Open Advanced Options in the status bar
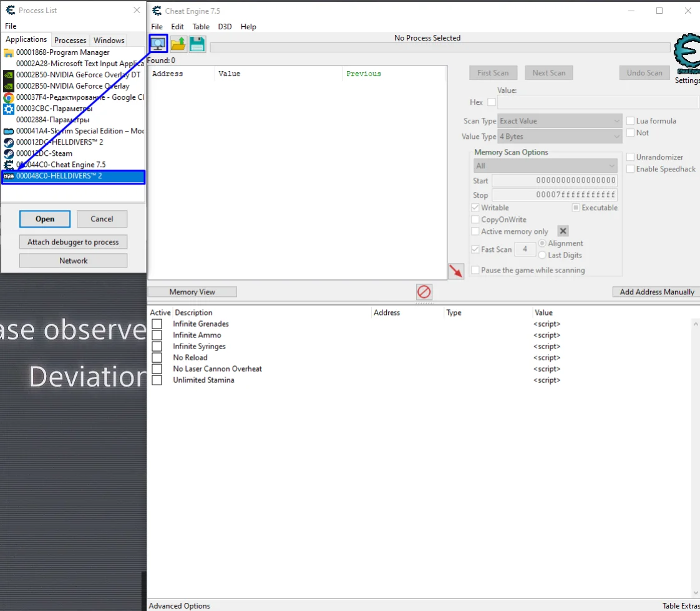This screenshot has height=611, width=700. click(x=179, y=605)
